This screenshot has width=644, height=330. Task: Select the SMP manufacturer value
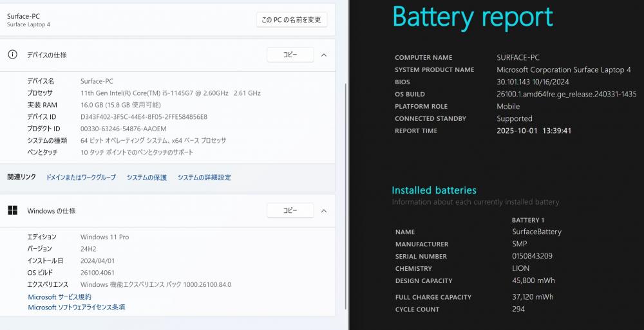click(x=519, y=244)
